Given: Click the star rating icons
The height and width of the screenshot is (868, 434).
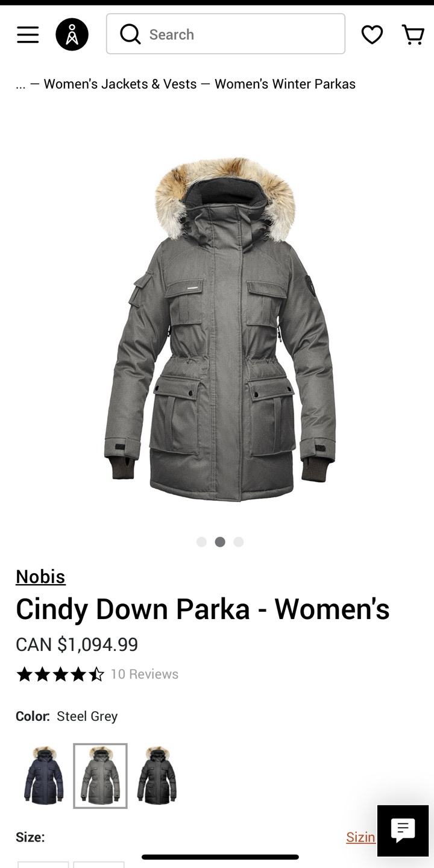Looking at the screenshot, I should [60, 674].
